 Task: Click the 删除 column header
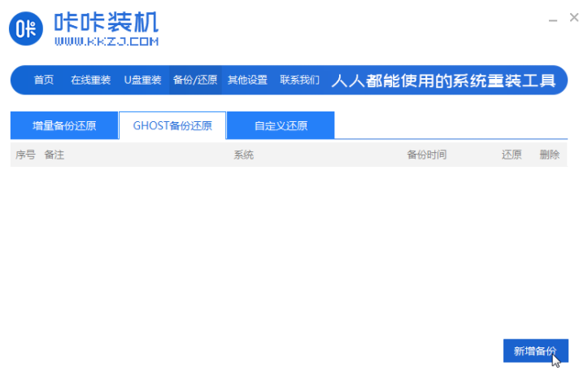[550, 155]
